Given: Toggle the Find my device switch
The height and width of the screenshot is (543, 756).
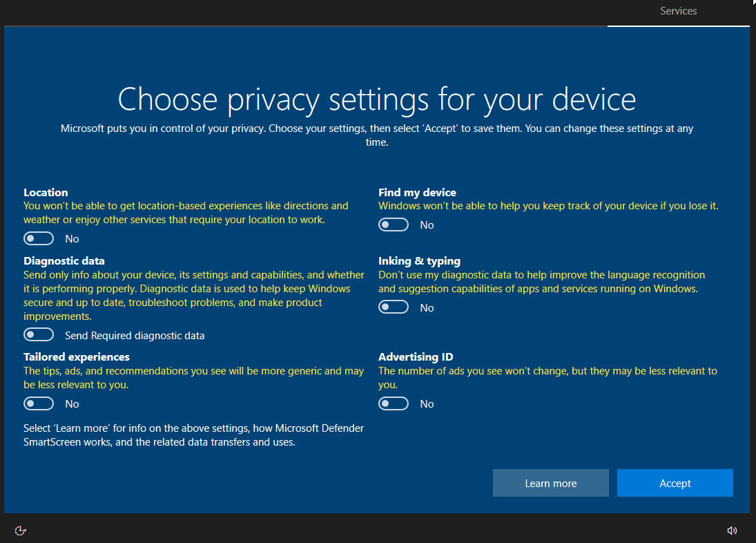Looking at the screenshot, I should pos(394,225).
